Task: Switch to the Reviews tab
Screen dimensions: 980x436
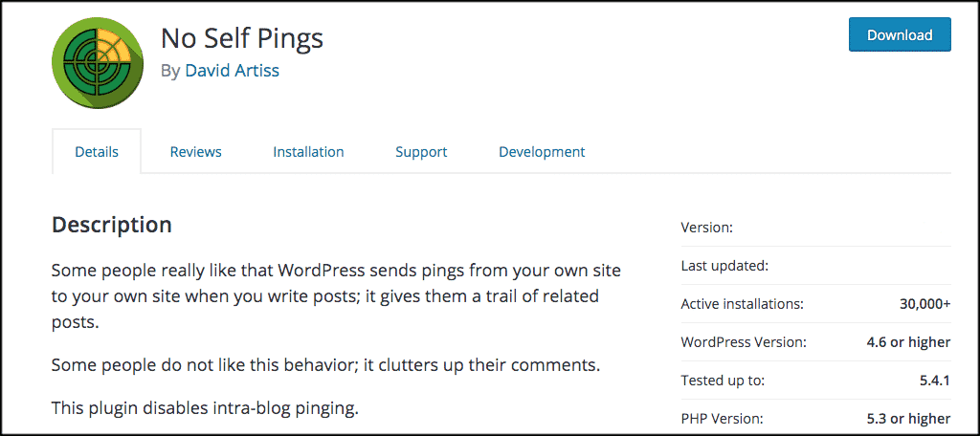Action: (x=195, y=152)
